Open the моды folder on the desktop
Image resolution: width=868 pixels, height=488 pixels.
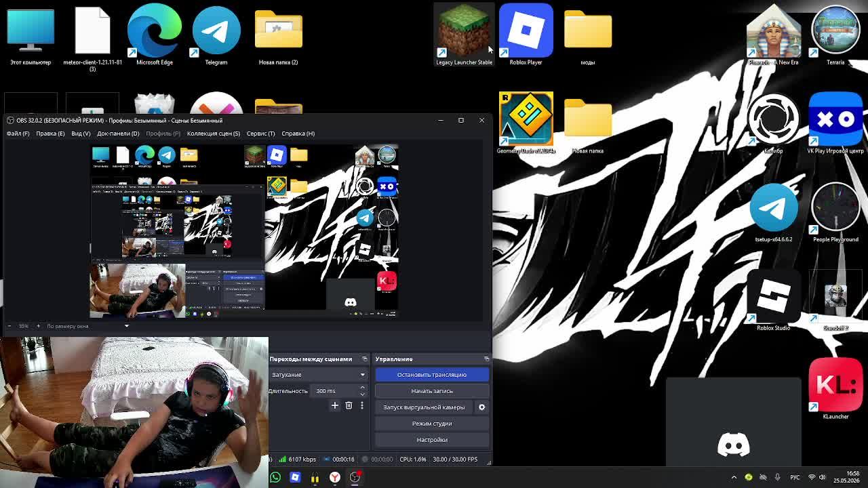click(588, 35)
